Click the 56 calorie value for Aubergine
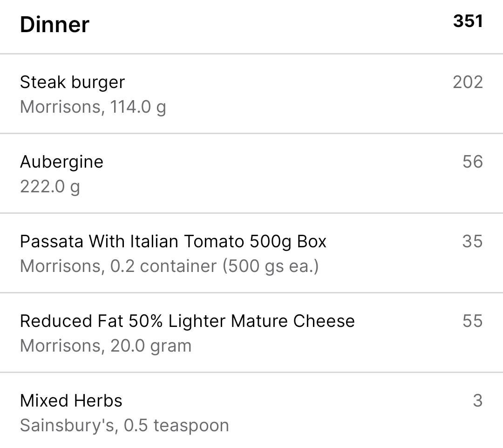The width and height of the screenshot is (503, 448). click(473, 162)
